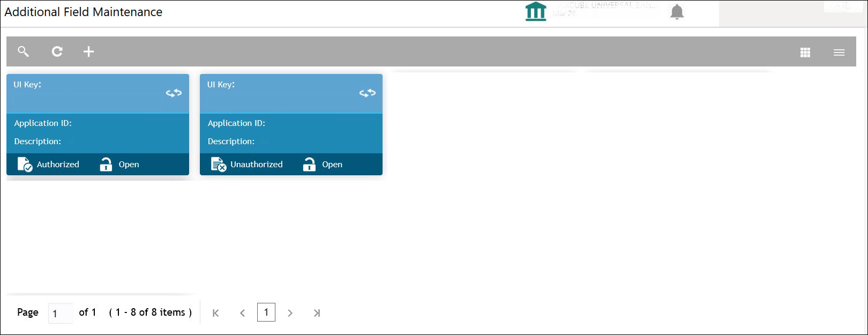Click Application ID on Authorized card
Image resolution: width=868 pixels, height=335 pixels.
coord(43,123)
